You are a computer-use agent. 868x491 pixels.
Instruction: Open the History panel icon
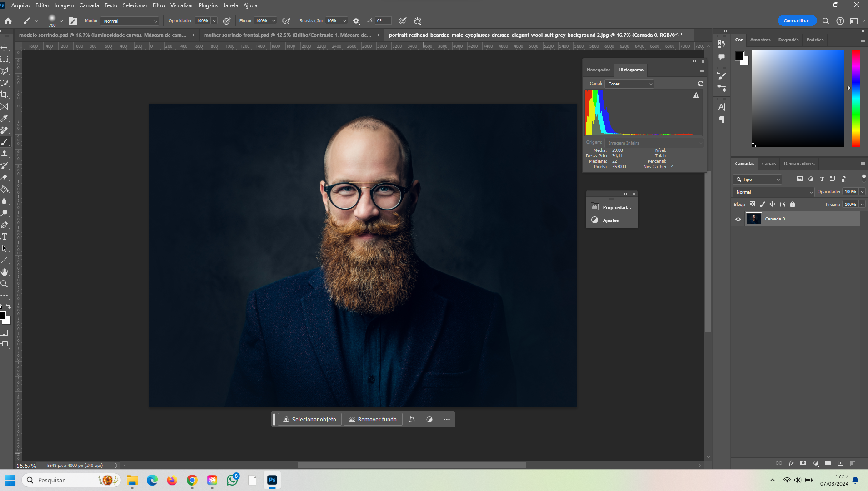pyautogui.click(x=721, y=44)
